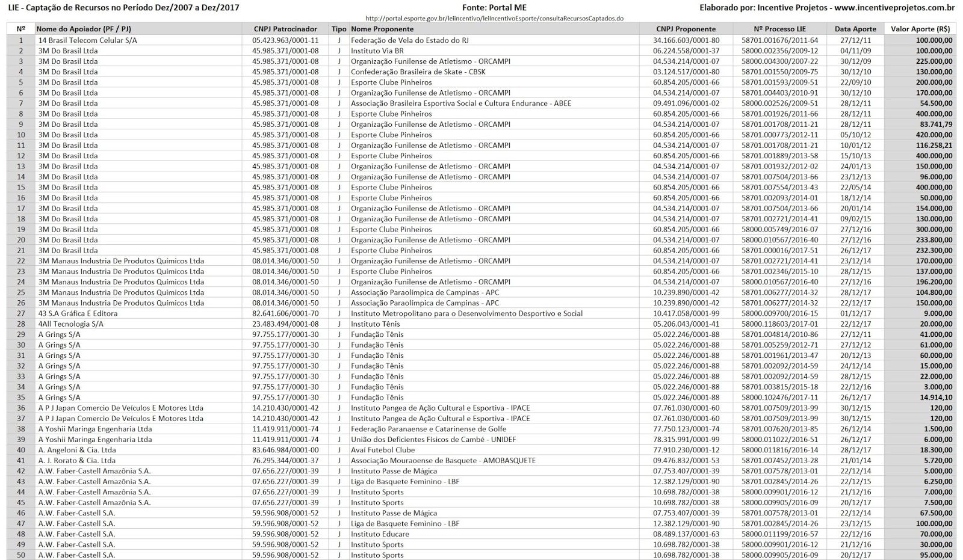Select process number 58000.118603/2017-01
Viewport: 963px width, 560px height.
[779, 324]
